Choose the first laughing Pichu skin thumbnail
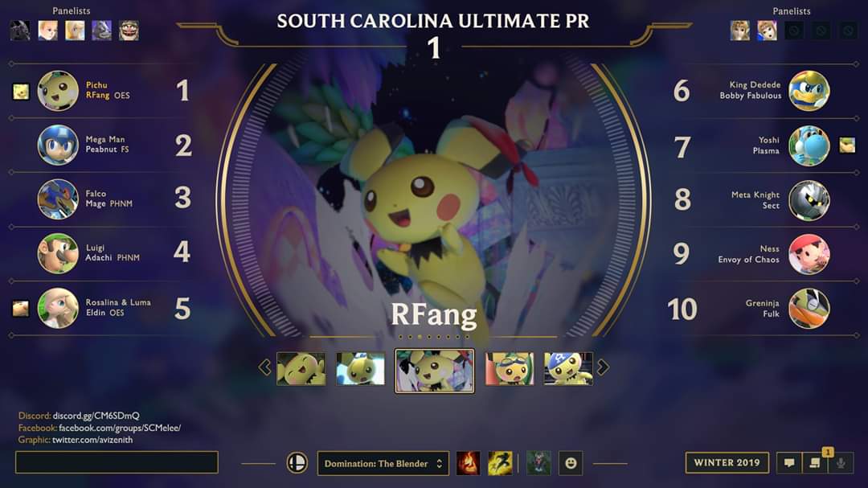The height and width of the screenshot is (488, 868). click(301, 368)
